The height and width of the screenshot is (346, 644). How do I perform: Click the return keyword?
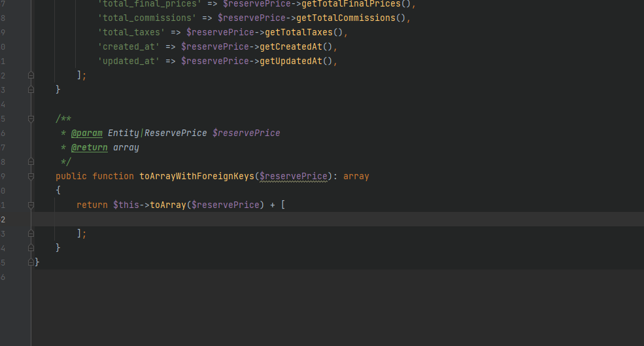(x=92, y=205)
